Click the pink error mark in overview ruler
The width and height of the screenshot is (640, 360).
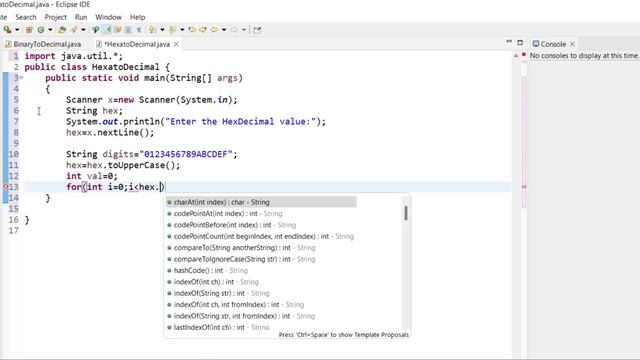pos(524,187)
